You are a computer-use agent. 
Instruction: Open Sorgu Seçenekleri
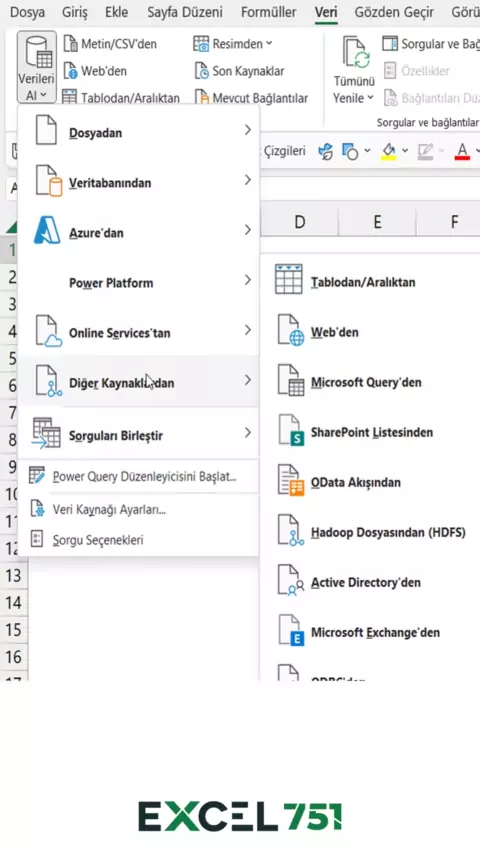pyautogui.click(x=139, y=540)
